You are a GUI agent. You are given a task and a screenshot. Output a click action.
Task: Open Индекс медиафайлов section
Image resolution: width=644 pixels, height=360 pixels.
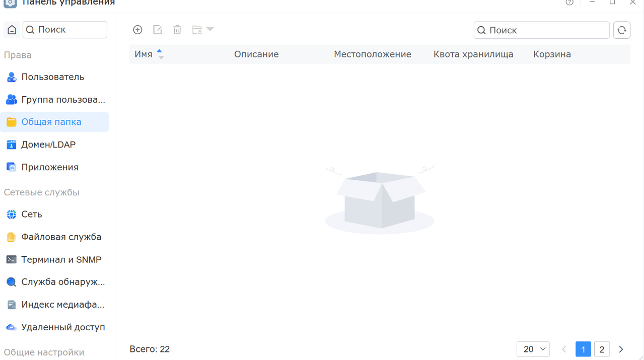point(54,305)
